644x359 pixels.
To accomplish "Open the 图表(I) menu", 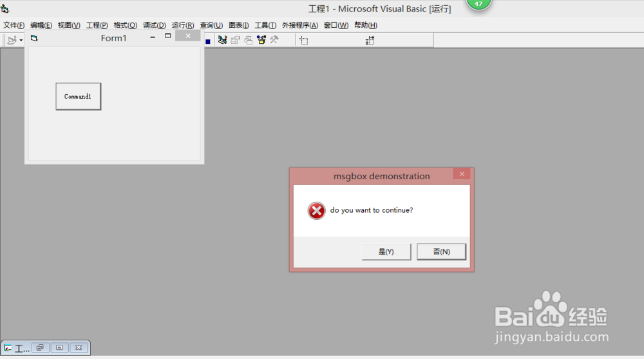I will point(239,25).
